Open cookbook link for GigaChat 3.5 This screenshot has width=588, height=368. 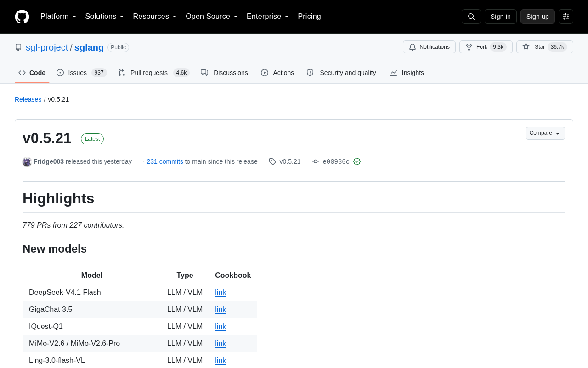click(220, 310)
